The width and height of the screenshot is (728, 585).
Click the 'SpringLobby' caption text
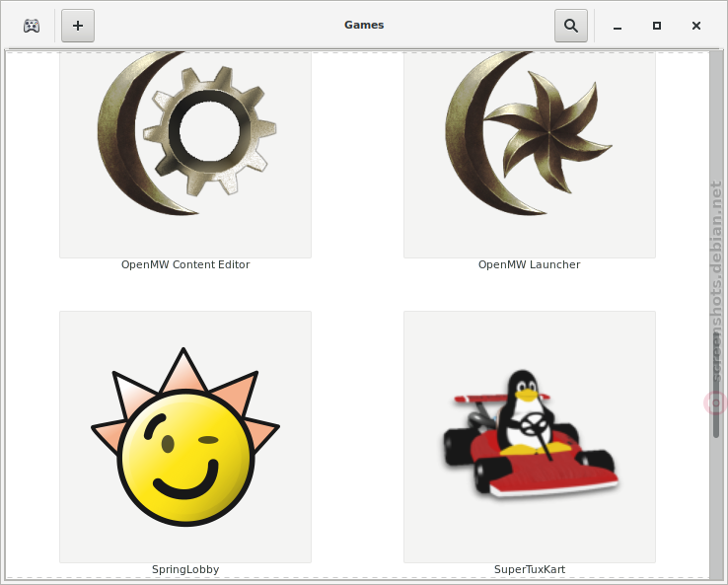[x=185, y=569]
